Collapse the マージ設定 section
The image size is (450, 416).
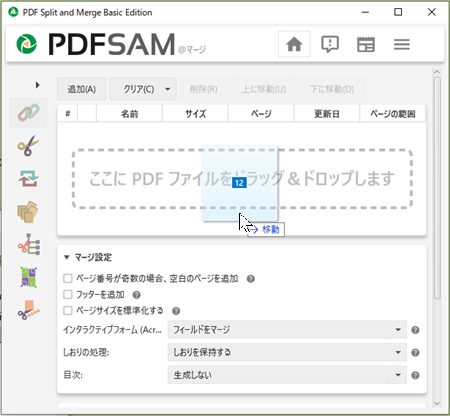(x=67, y=257)
